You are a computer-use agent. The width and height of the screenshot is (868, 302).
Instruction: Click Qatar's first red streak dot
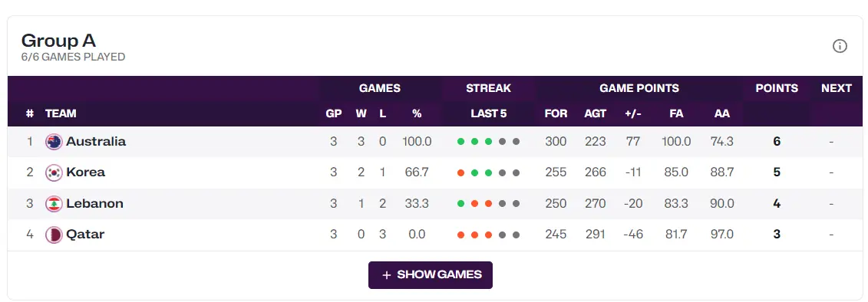point(460,235)
